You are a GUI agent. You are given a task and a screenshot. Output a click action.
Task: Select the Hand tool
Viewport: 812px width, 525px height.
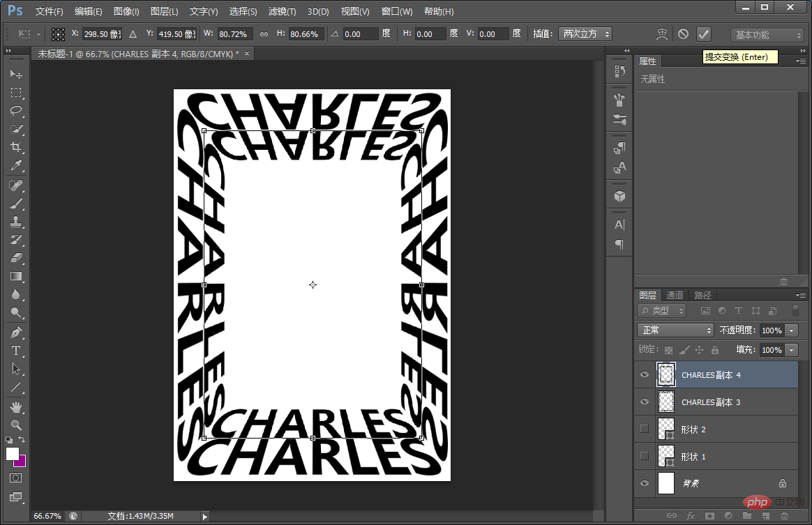click(16, 407)
